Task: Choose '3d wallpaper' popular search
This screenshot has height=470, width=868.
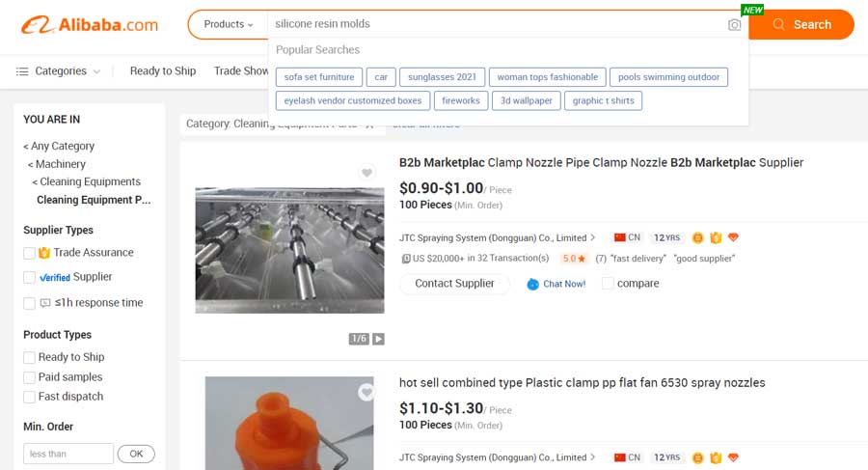Action: 526,101
